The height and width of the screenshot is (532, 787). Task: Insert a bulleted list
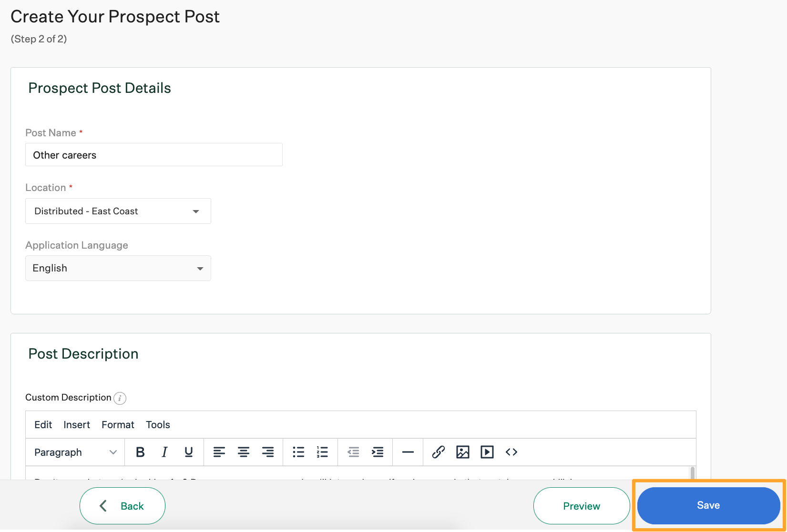coord(298,452)
